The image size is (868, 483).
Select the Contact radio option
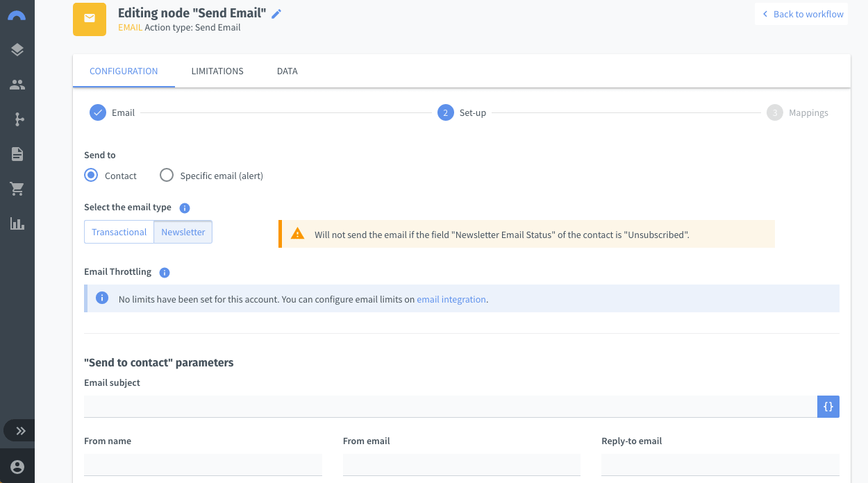click(x=91, y=176)
